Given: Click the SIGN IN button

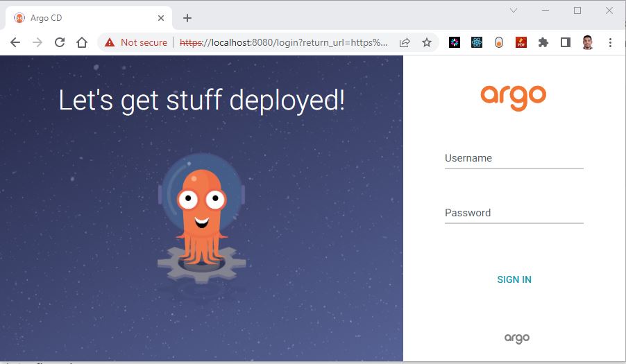Looking at the screenshot, I should click(x=514, y=279).
